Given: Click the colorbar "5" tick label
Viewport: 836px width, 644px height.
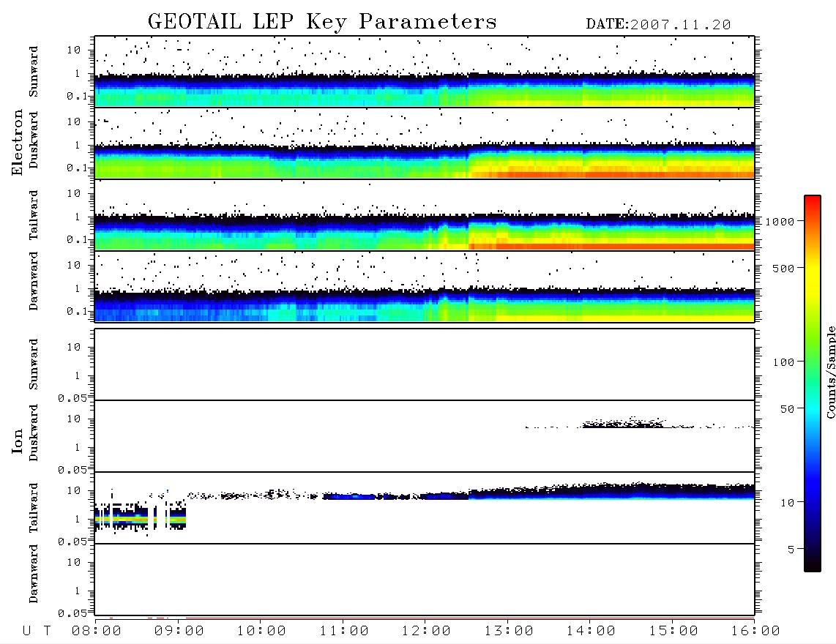Looking at the screenshot, I should click(791, 550).
